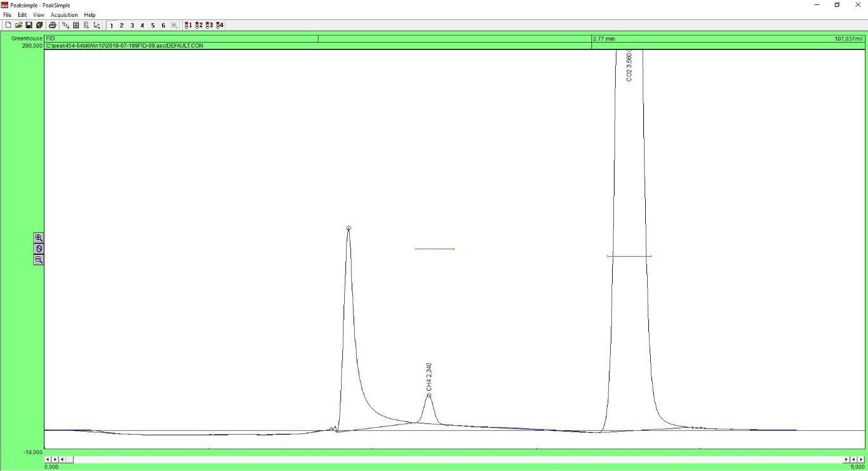The height and width of the screenshot is (471, 868).
Task: Click traffic-light control button number 1
Action: coord(188,25)
